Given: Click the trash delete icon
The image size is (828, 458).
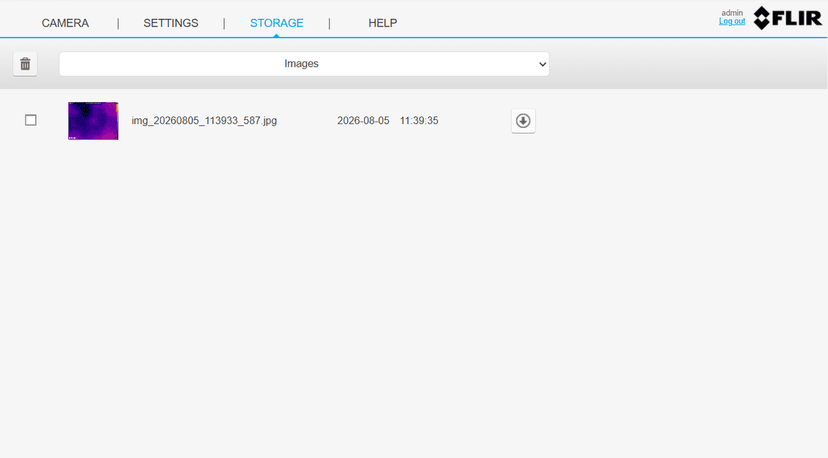Looking at the screenshot, I should (25, 64).
